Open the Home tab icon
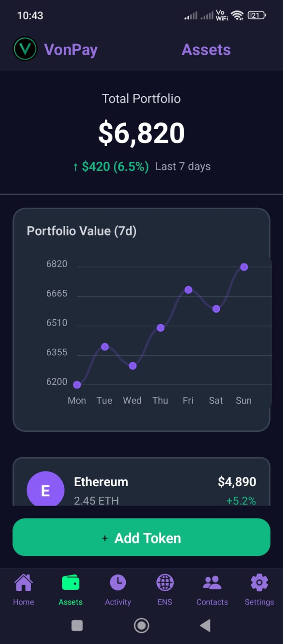Viewport: 283px width, 644px height. (23, 583)
